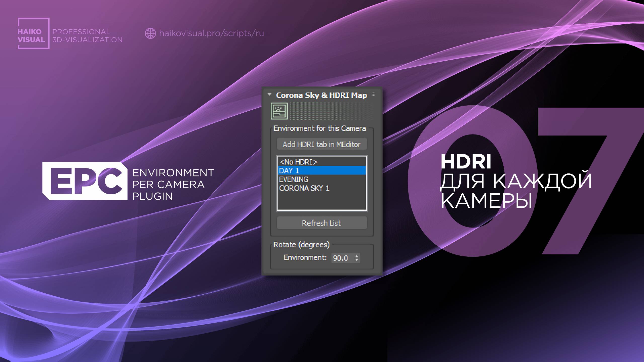
Task: Increase Environment rotation with up spinner arrow
Action: click(x=357, y=256)
